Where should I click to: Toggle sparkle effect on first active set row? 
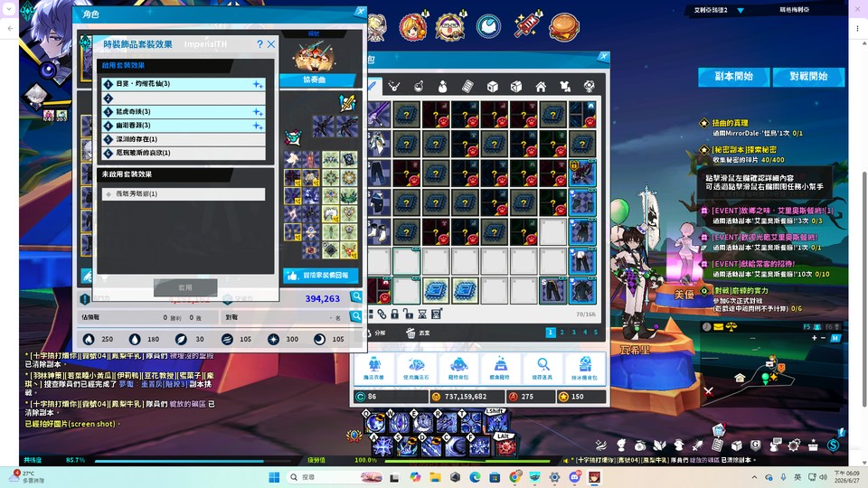(x=258, y=84)
